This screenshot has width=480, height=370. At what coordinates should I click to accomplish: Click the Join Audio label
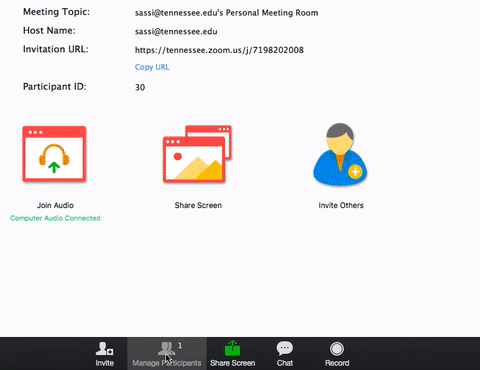click(x=55, y=205)
